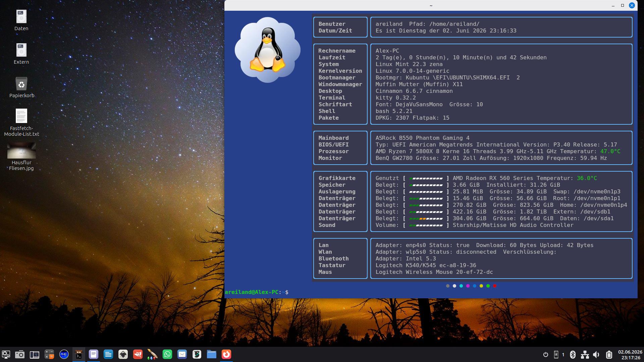
Task: Click the 'Grafikkarte' label
Action: point(337,178)
